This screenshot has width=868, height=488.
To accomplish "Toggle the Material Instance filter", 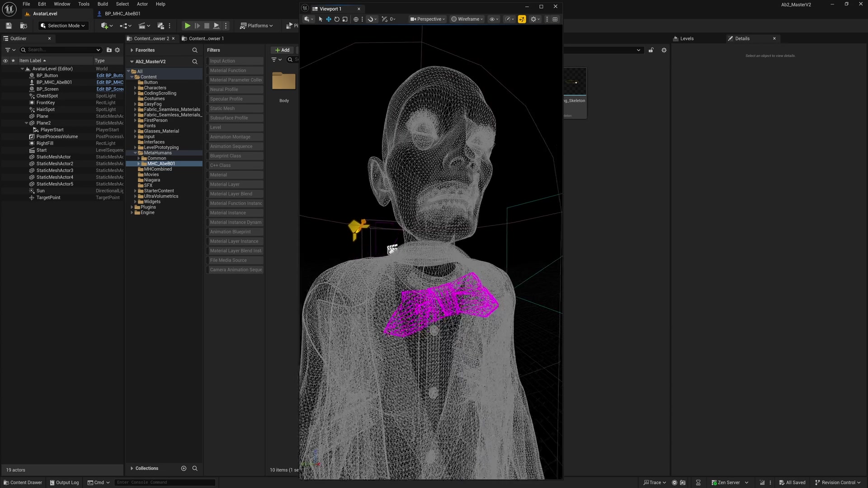I will click(235, 213).
